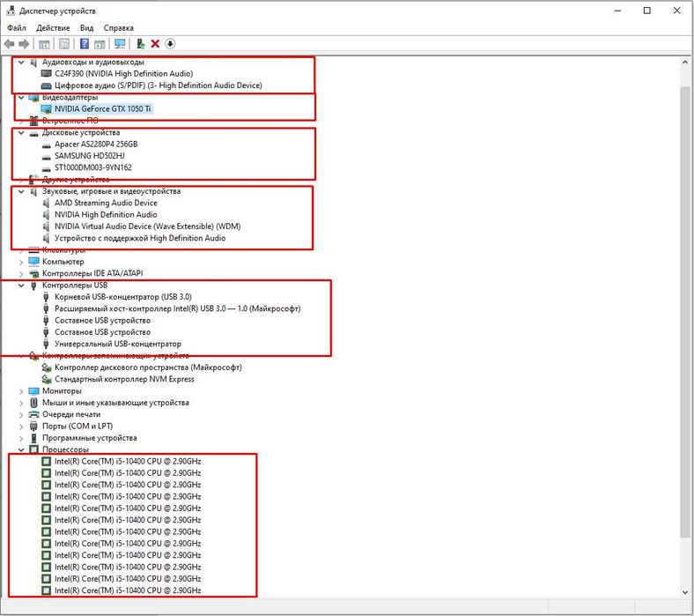Image resolution: width=694 pixels, height=616 pixels.
Task: Click the Device Manager title bar app icon
Action: tap(11, 11)
